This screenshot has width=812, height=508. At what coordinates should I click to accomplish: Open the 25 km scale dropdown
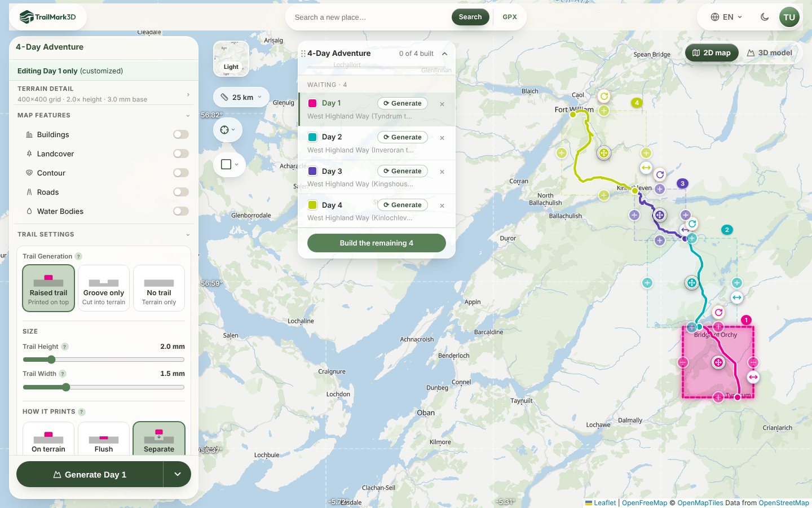tap(241, 97)
